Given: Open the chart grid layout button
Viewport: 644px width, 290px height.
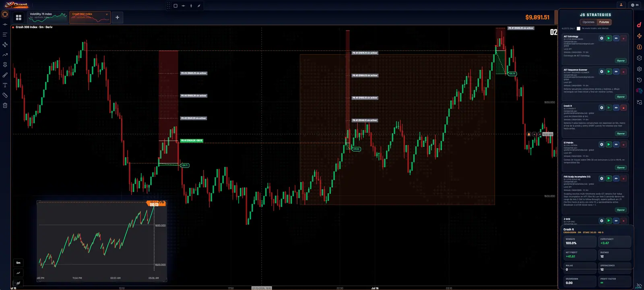Looking at the screenshot, I should click(19, 17).
